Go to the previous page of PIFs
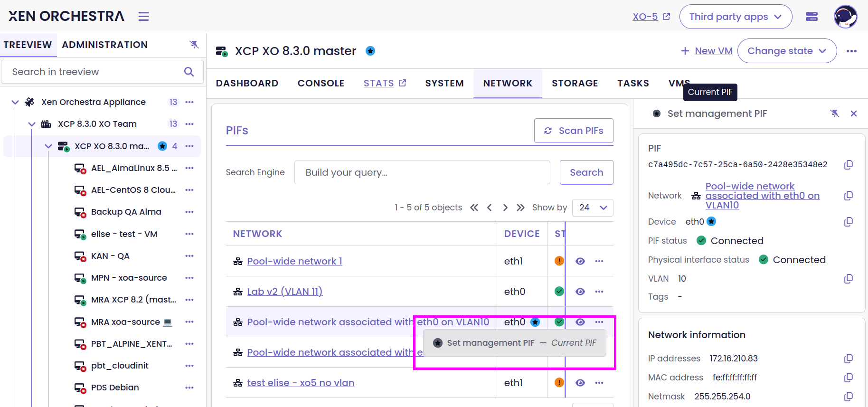This screenshot has height=407, width=868. point(490,208)
